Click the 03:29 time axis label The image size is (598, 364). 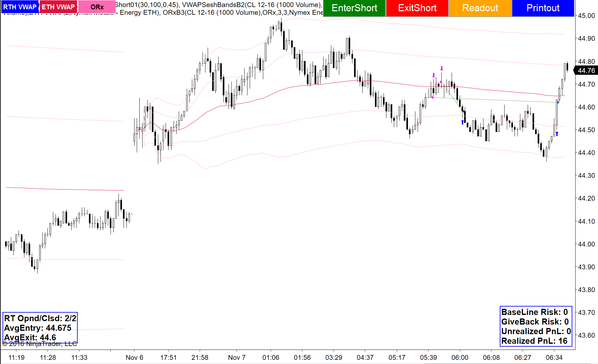coord(334,358)
